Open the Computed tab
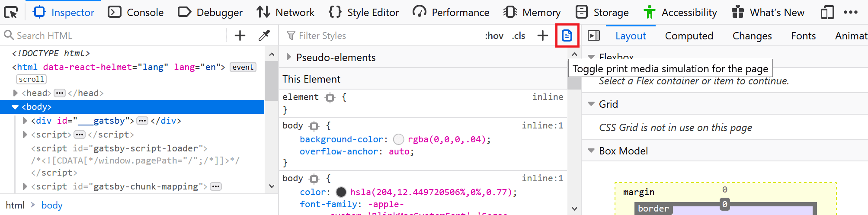 pyautogui.click(x=689, y=36)
